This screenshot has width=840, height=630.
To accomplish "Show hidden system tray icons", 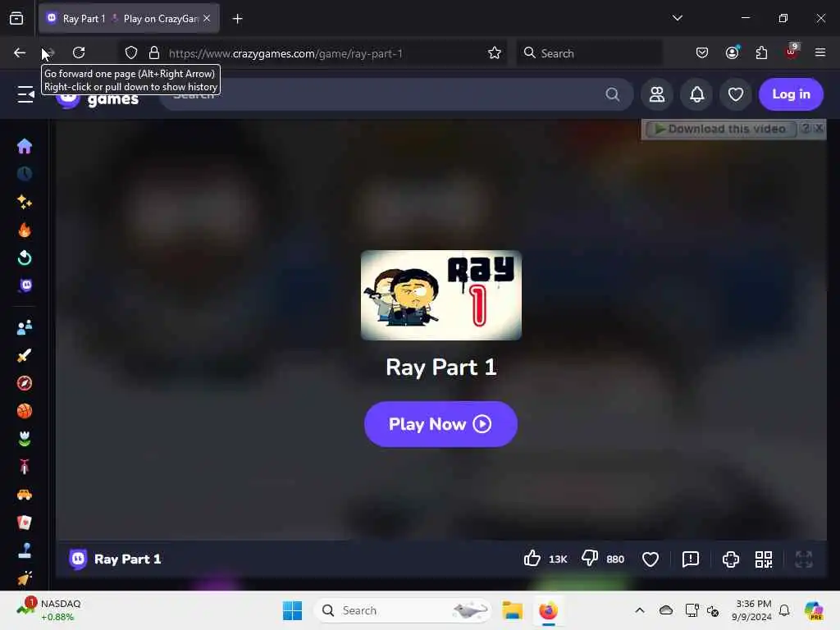I will (x=640, y=610).
